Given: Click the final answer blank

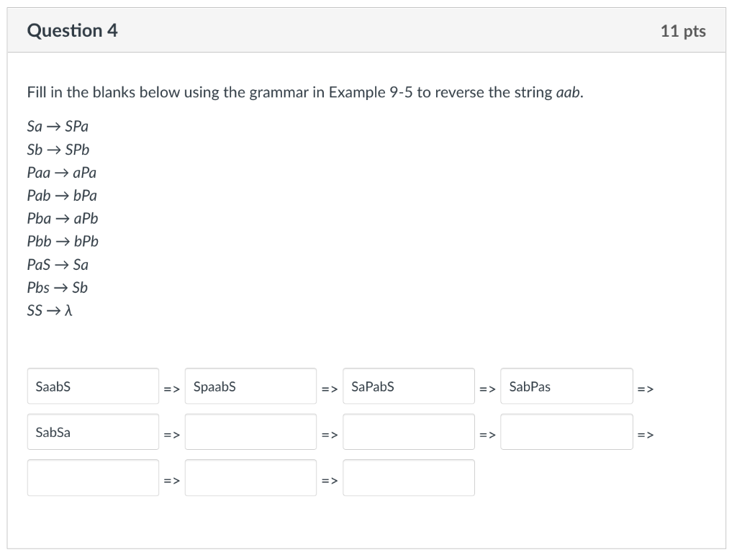Looking at the screenshot, I should point(408,477).
